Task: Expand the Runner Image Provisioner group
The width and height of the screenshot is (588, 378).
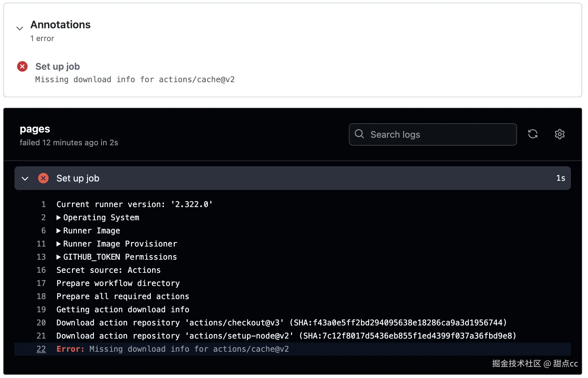Action: [58, 244]
